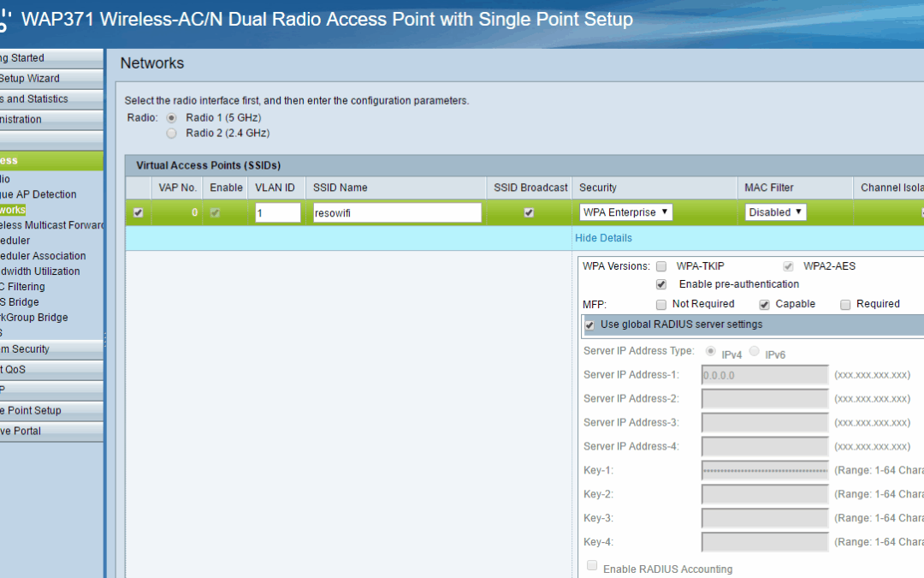This screenshot has width=924, height=578.
Task: Check Enable RADIUS Accounting
Action: (x=592, y=566)
